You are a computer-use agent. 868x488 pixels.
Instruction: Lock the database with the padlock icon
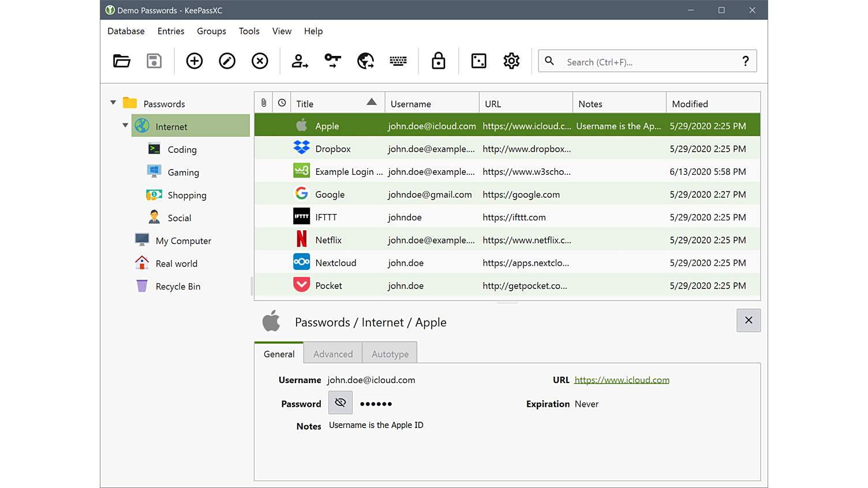click(438, 61)
